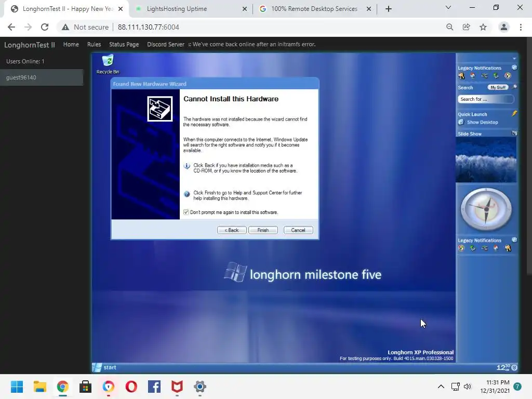The image size is (532, 399).
Task: Open the tab search dropdown chevron
Action: (x=448, y=7)
